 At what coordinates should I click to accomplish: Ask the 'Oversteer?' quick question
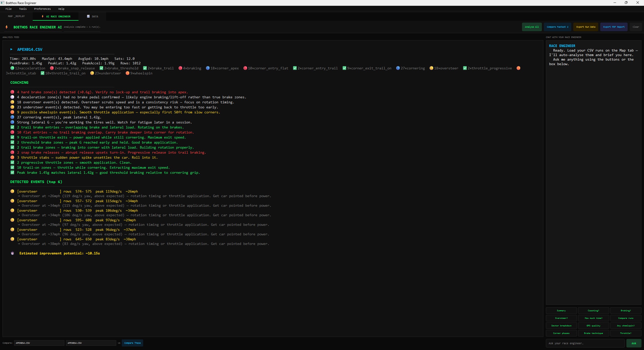coord(561,318)
